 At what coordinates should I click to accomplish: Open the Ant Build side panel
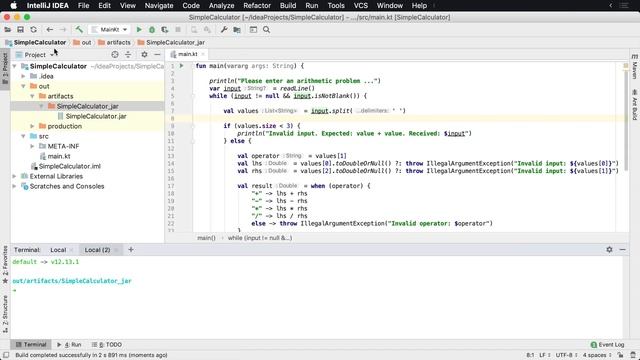click(x=635, y=105)
